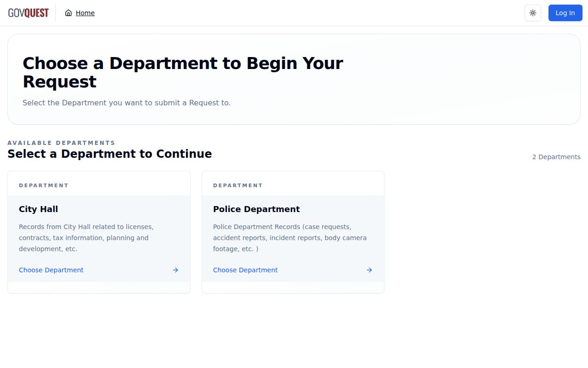This screenshot has width=588, height=368.
Task: Click 'Select a Department to Continue' heading
Action: (x=110, y=154)
